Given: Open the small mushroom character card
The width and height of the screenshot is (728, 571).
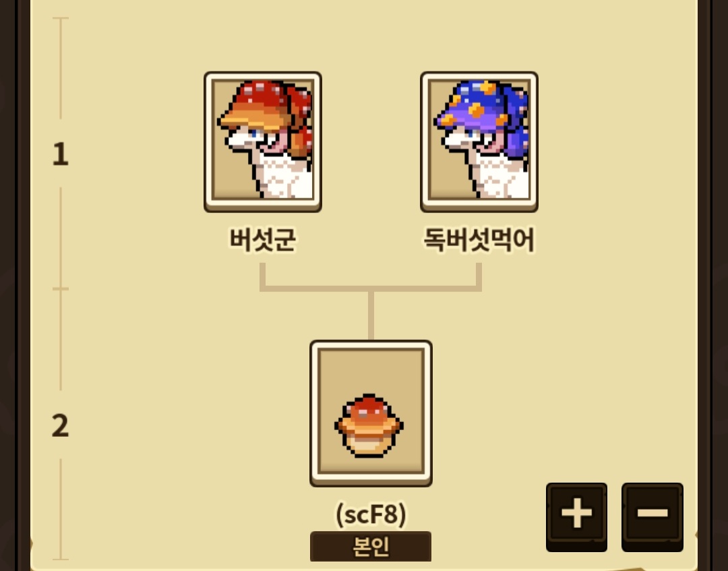Looking at the screenshot, I should [x=371, y=413].
